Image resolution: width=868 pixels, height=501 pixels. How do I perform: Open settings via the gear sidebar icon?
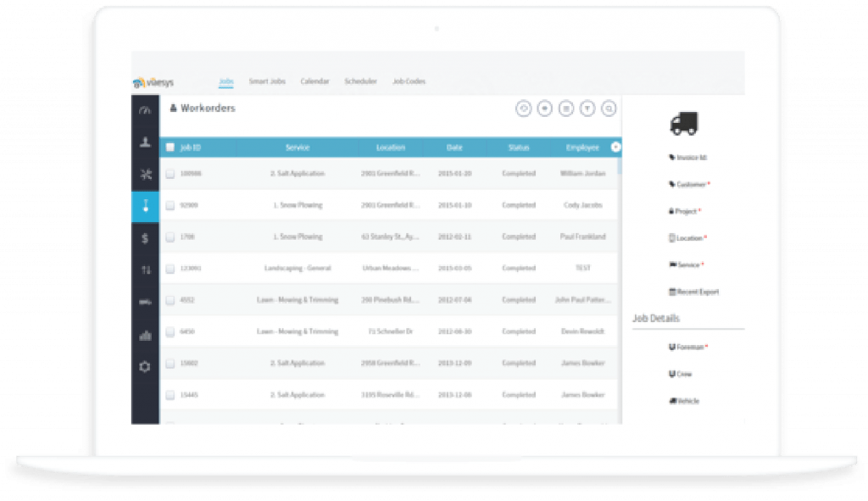[x=144, y=366]
